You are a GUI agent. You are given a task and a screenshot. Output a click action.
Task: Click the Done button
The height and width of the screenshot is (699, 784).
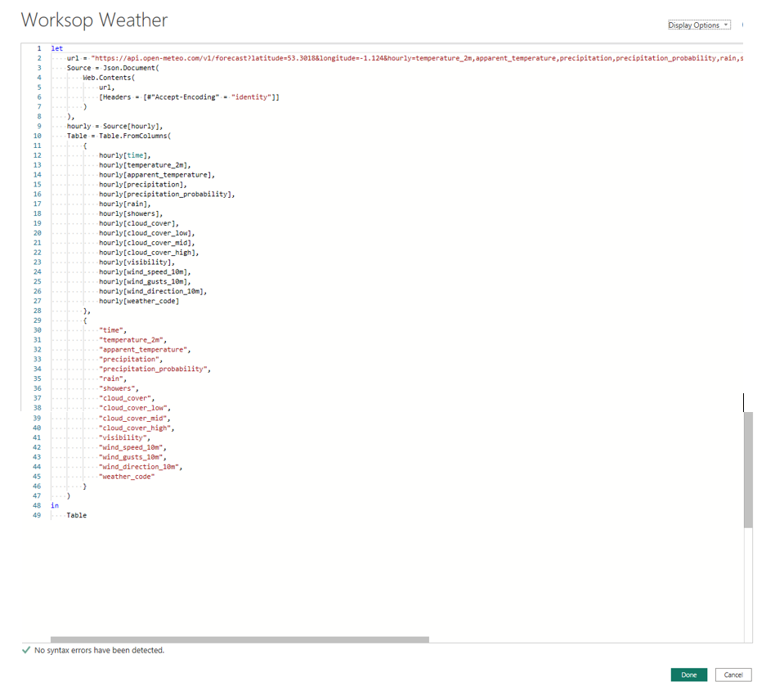pyautogui.click(x=688, y=674)
